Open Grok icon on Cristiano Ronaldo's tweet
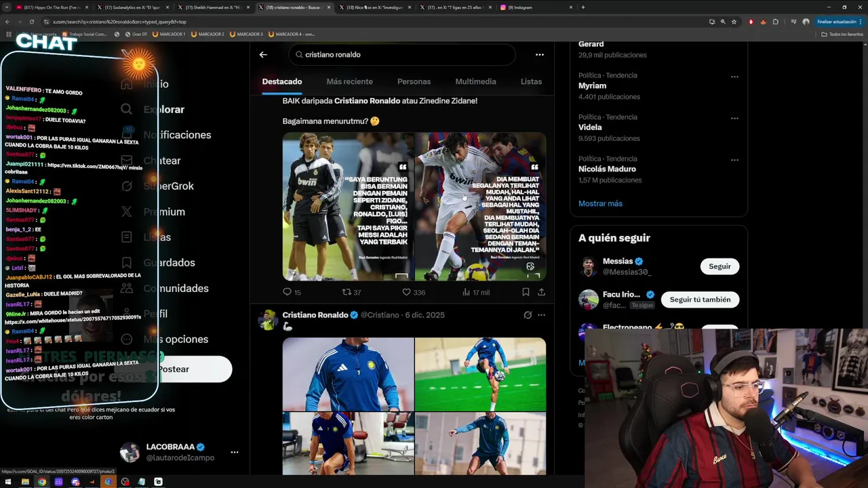The height and width of the screenshot is (488, 868). (528, 315)
